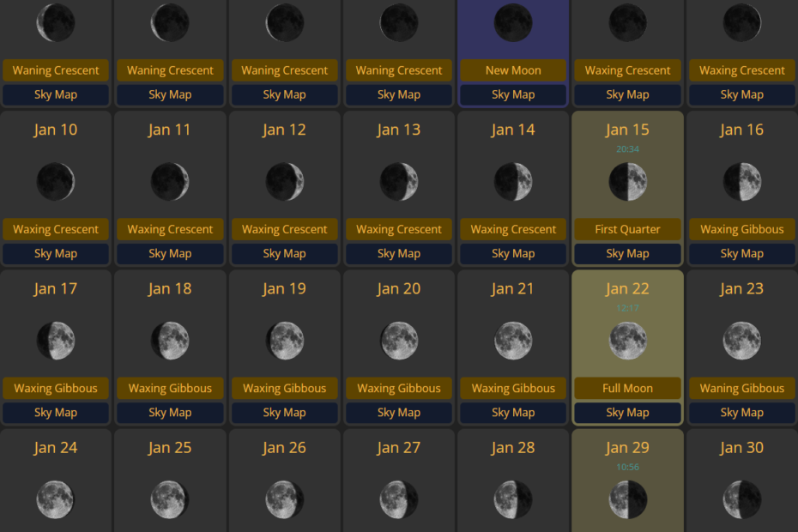Click the Jan 20 moon image
798x532 pixels.
(399, 341)
